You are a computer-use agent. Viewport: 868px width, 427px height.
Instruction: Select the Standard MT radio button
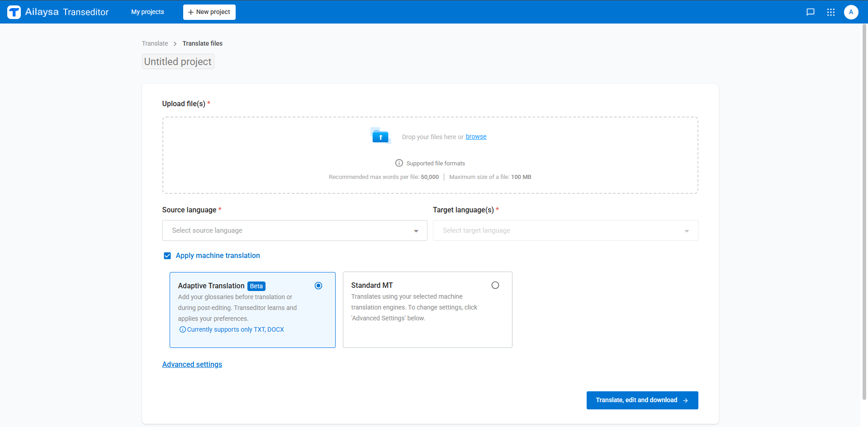(495, 285)
